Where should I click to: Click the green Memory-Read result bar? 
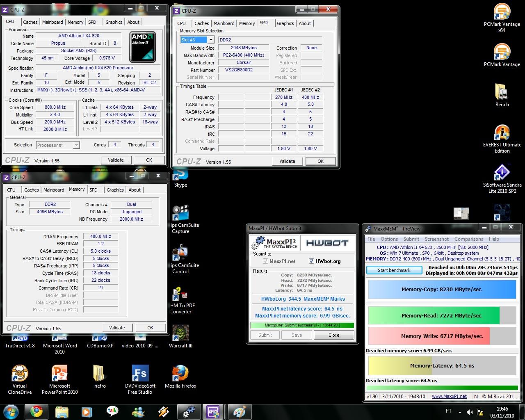[x=442, y=315]
